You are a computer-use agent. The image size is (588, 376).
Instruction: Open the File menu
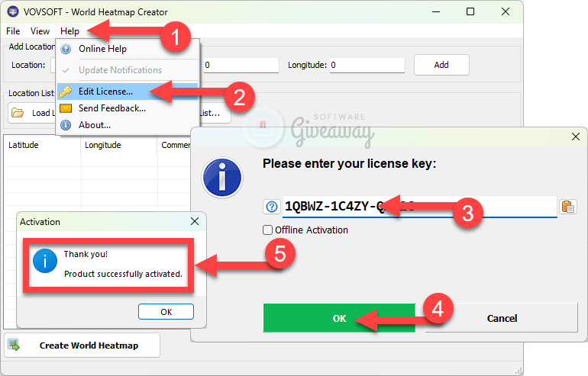13,31
